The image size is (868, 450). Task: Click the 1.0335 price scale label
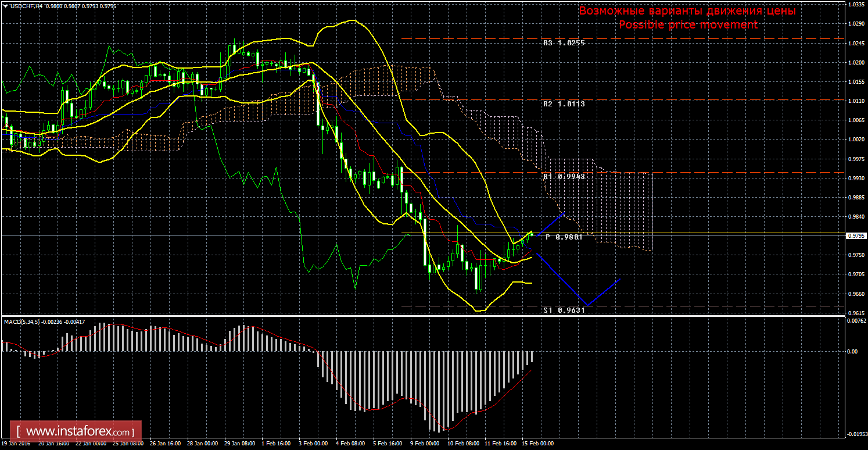tap(856, 4)
